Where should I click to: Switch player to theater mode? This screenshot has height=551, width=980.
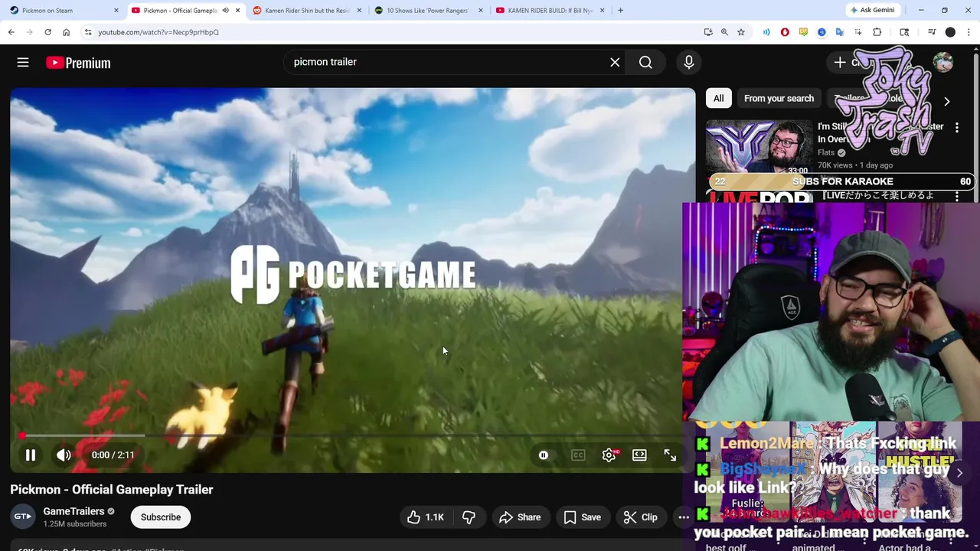click(639, 455)
